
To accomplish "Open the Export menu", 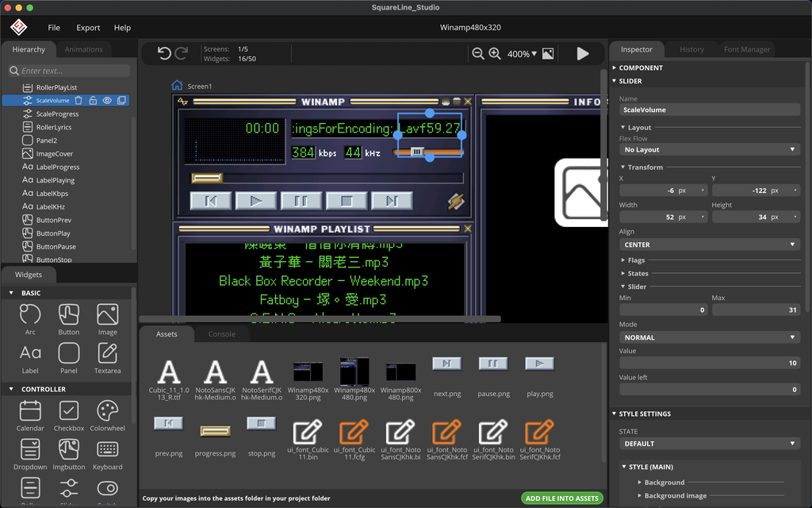I will [88, 28].
